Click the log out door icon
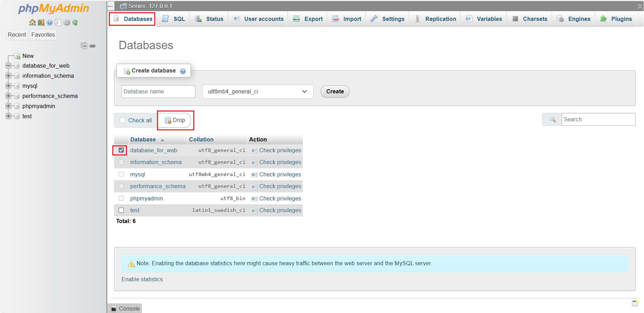 41,23
